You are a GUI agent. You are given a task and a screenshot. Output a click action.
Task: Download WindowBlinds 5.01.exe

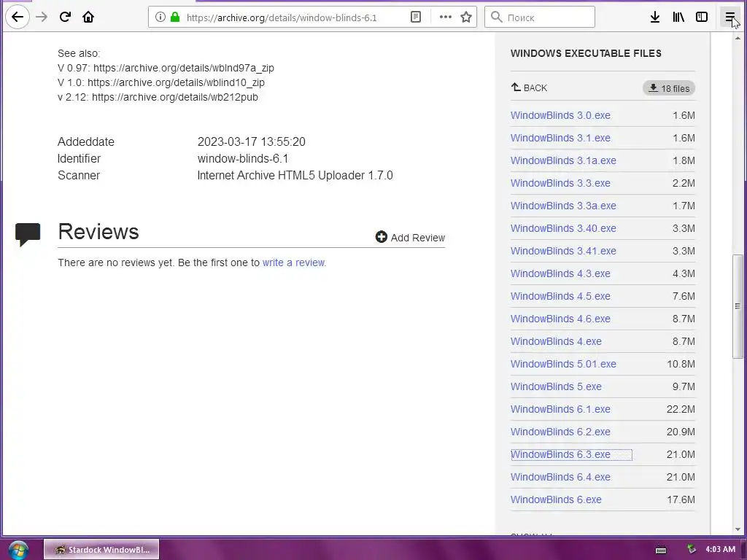[x=563, y=364]
